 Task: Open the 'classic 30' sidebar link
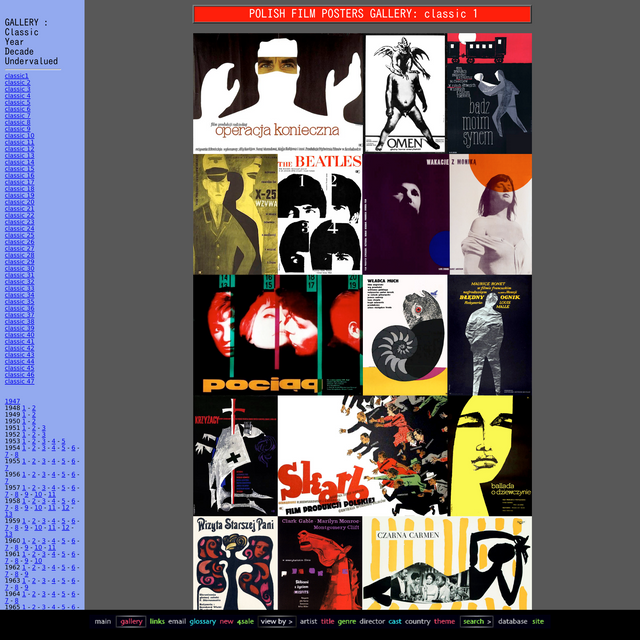pyautogui.click(x=20, y=268)
